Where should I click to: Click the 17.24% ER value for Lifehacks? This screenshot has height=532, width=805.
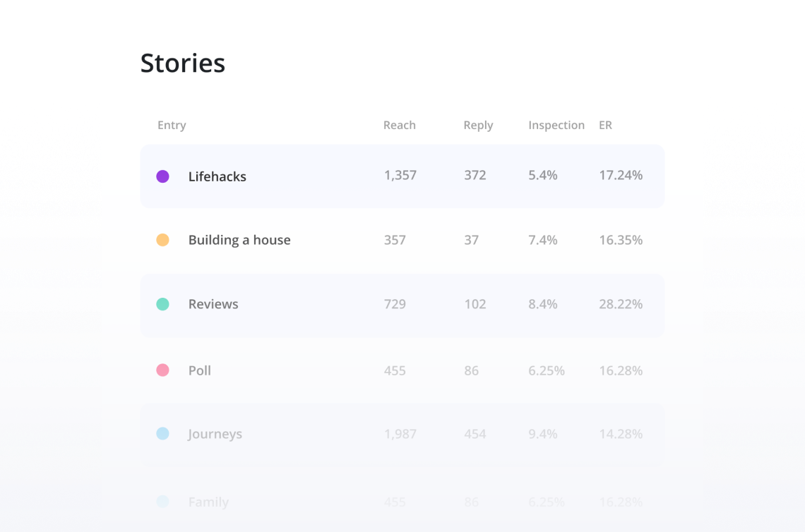(621, 176)
